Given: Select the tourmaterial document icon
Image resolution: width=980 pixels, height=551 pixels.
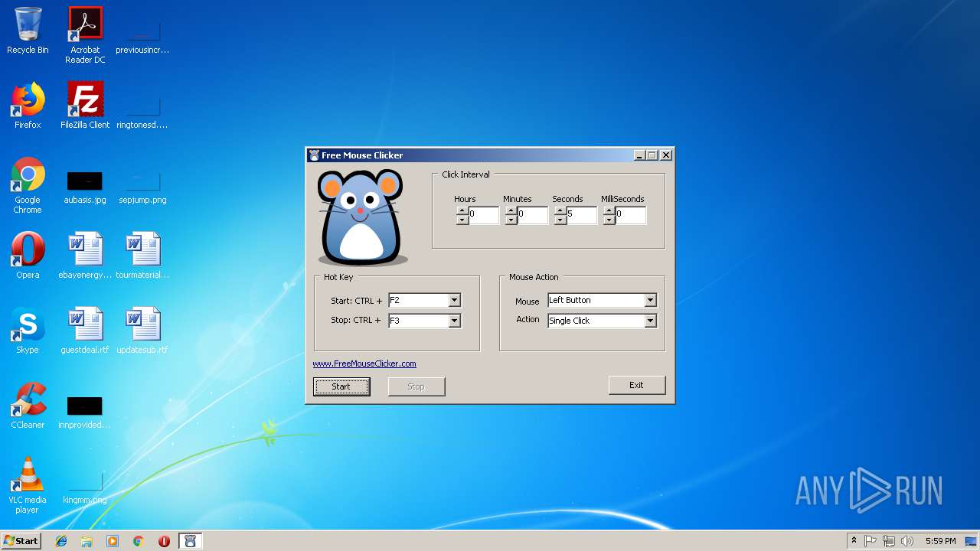Looking at the screenshot, I should coord(142,256).
